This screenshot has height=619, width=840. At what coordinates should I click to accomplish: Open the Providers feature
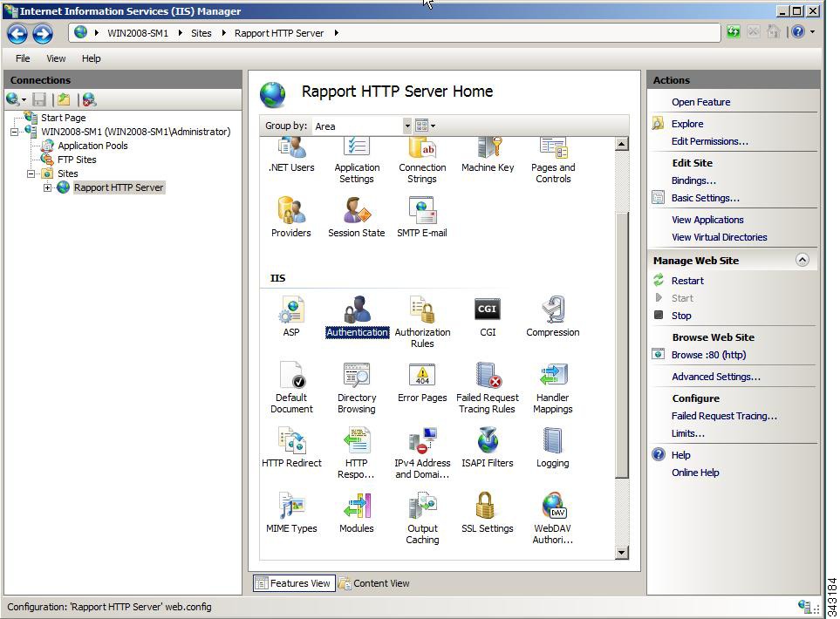coord(290,217)
